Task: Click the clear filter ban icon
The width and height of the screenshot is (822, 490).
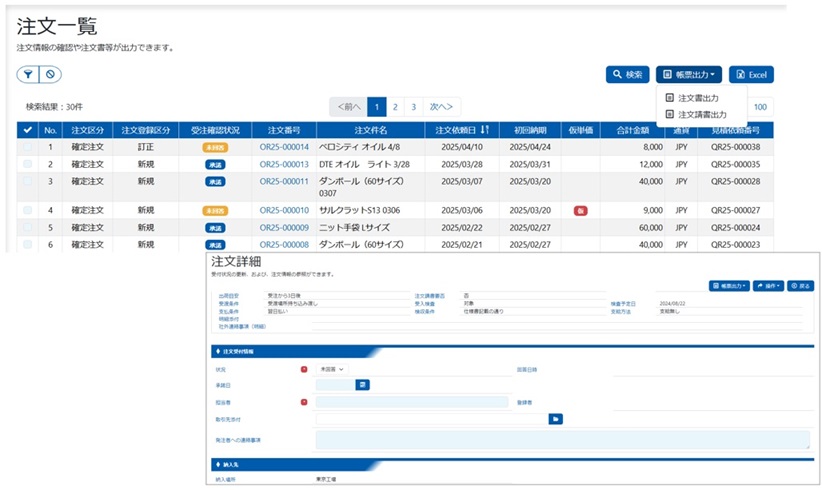Action: point(50,74)
